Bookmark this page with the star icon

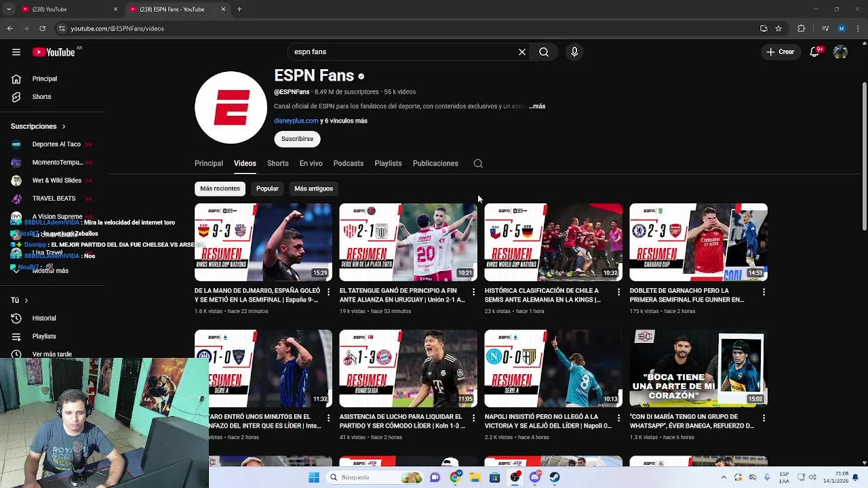click(778, 28)
